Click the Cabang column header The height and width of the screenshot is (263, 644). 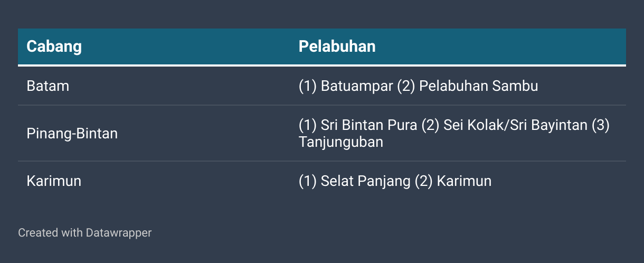click(x=54, y=46)
